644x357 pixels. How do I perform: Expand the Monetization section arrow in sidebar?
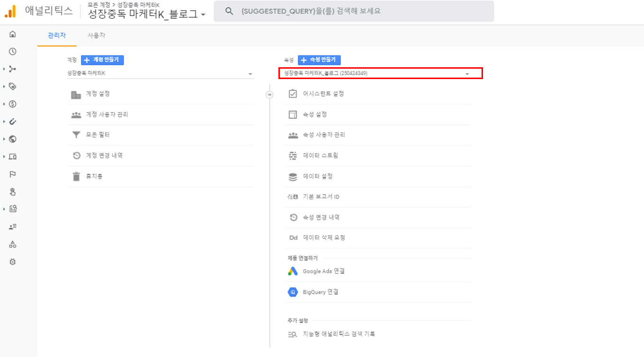pyautogui.click(x=4, y=104)
